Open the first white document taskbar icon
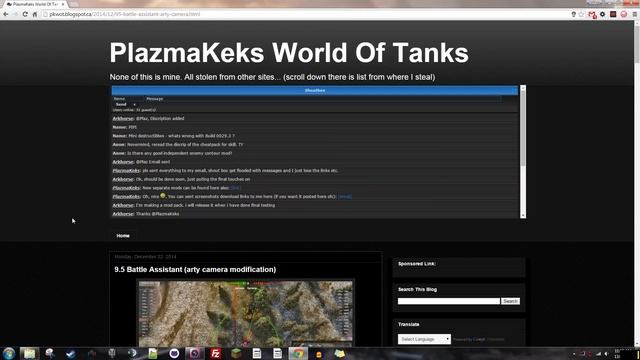The height and width of the screenshot is (360, 640). click(x=257, y=353)
